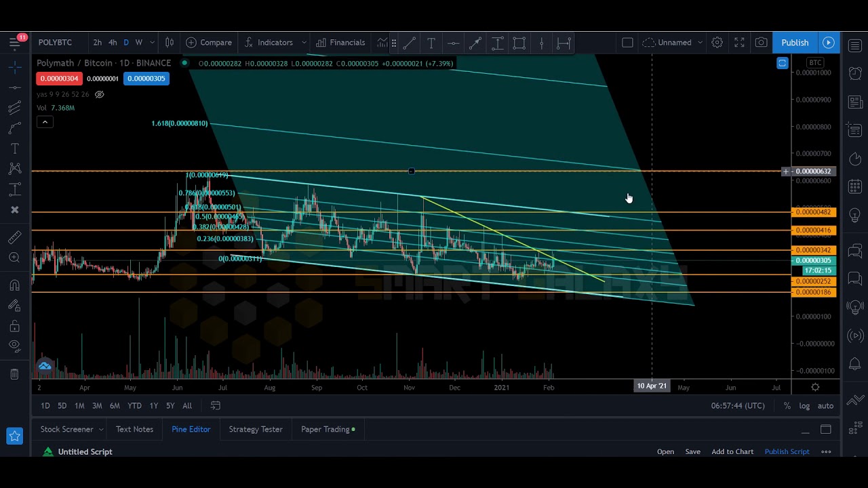Open the calendar panel on right sidebar
868x488 pixels.
pos(855,186)
